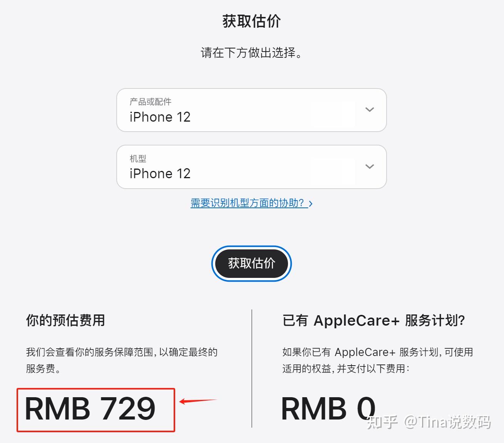Expand the 产品或配件 dropdown chevron

[369, 110]
